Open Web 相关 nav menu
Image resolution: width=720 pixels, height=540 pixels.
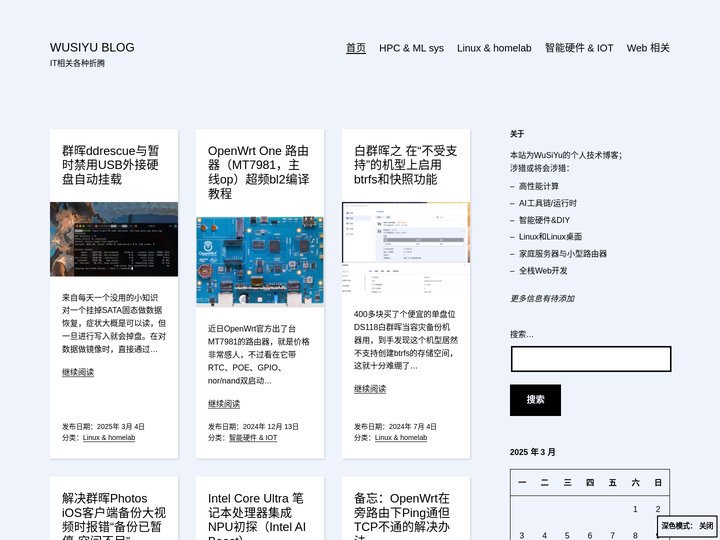tap(648, 48)
